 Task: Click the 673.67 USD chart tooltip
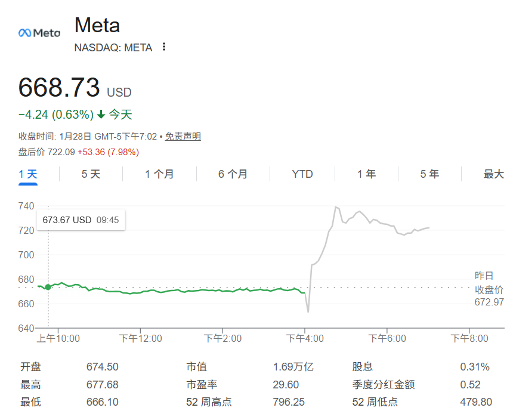(x=81, y=220)
